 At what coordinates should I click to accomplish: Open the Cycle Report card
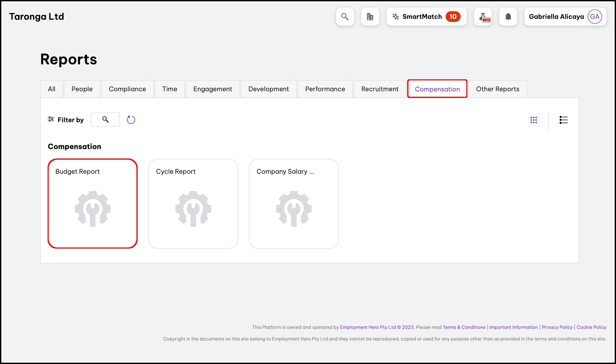tap(193, 204)
